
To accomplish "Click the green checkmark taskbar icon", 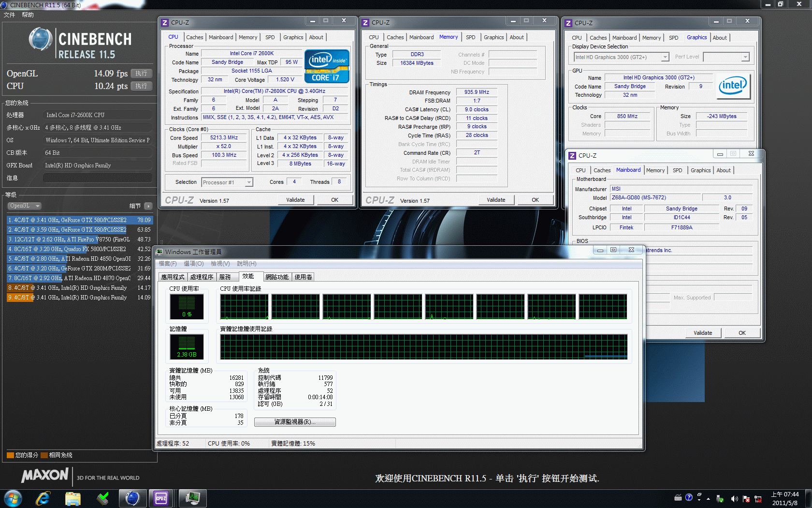I will [x=102, y=498].
